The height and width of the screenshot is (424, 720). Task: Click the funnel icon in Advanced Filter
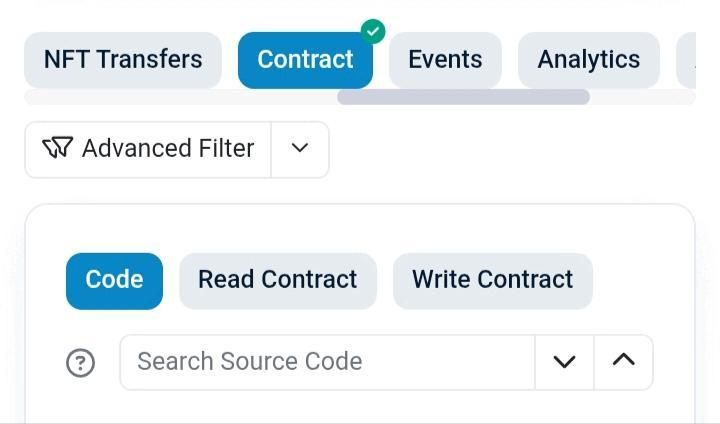coord(57,149)
